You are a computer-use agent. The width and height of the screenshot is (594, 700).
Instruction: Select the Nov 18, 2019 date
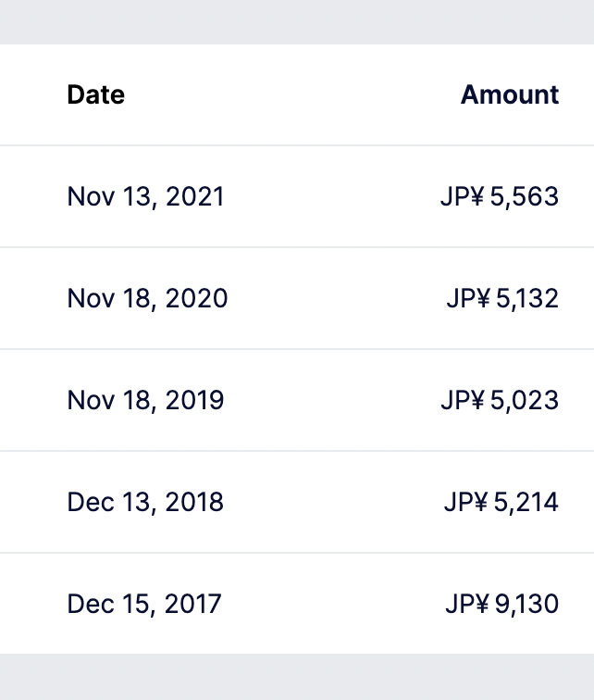145,400
